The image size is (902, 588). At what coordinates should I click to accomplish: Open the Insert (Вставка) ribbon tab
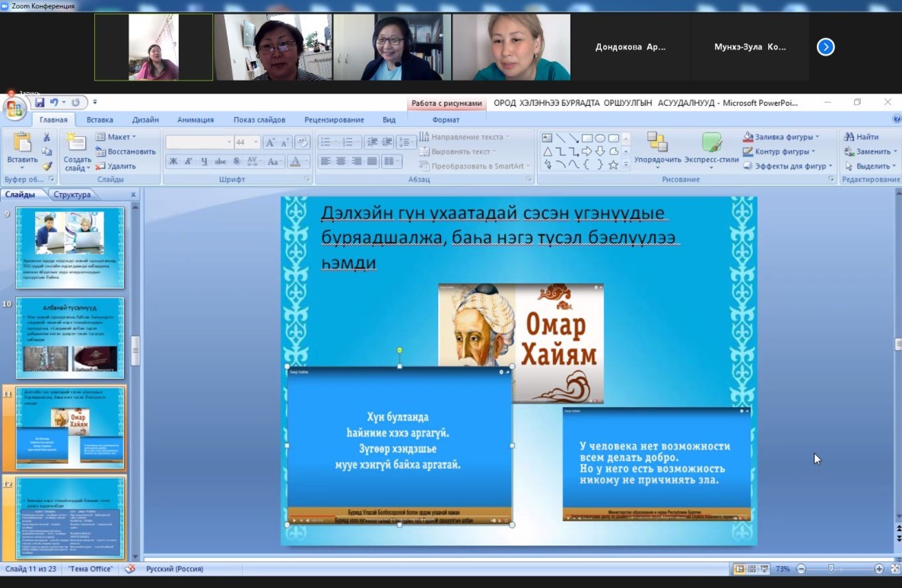[100, 119]
